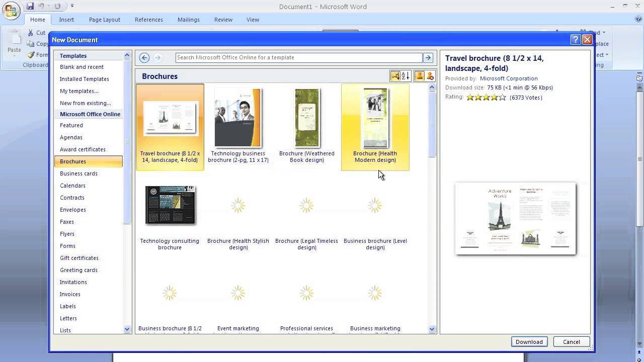Hide customer submitted templates
The width and height of the screenshot is (644, 362).
[430, 76]
